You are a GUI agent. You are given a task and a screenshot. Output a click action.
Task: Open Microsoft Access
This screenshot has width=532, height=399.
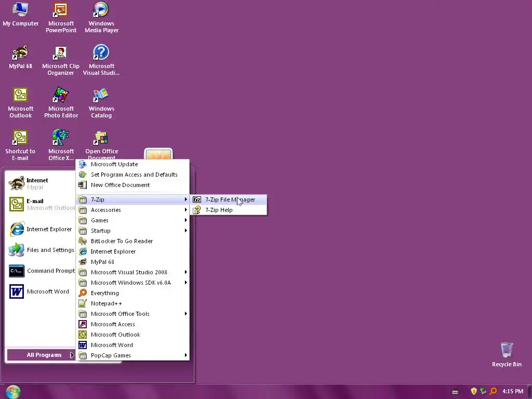(133, 324)
